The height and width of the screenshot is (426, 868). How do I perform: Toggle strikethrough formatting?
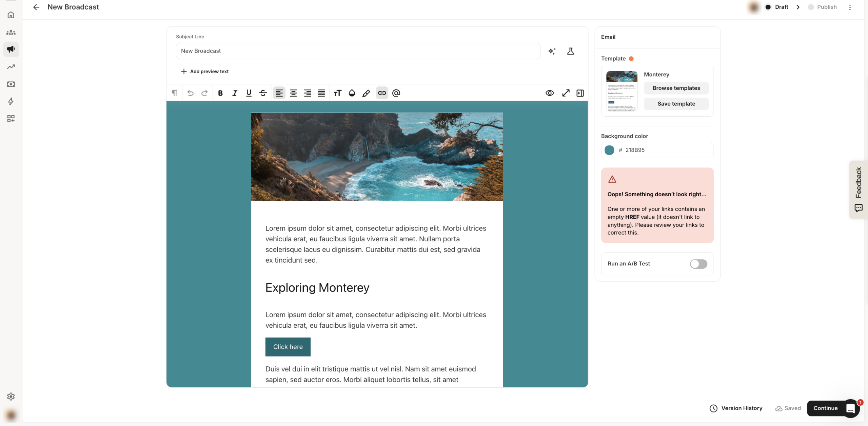click(263, 93)
